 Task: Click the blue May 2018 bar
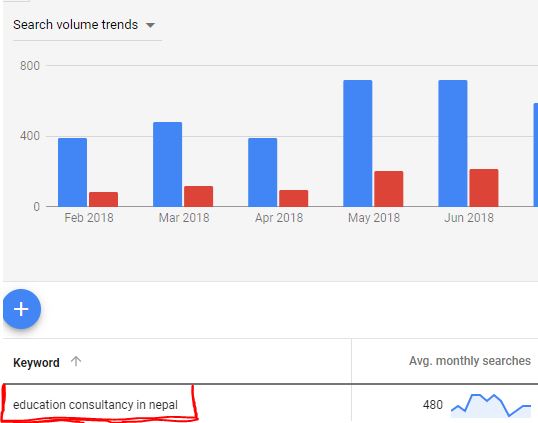tap(358, 143)
